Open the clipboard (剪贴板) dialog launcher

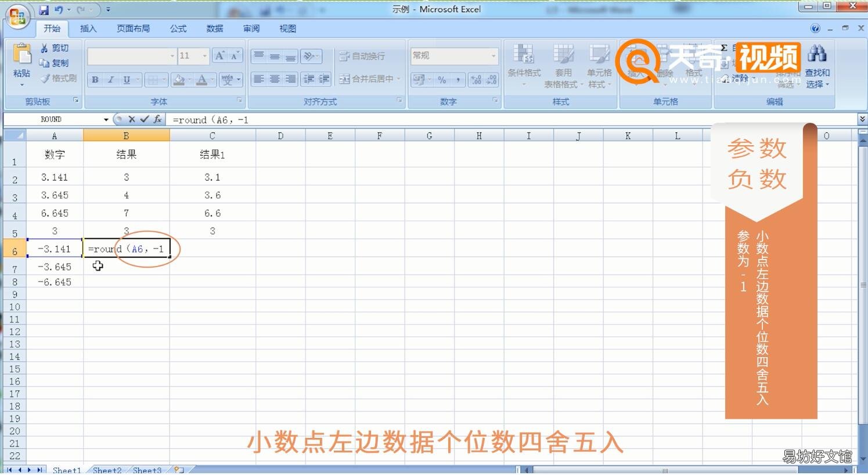point(76,100)
